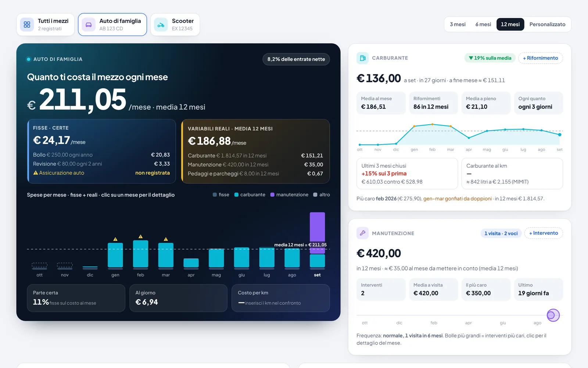Set period to 6 mesi

483,24
